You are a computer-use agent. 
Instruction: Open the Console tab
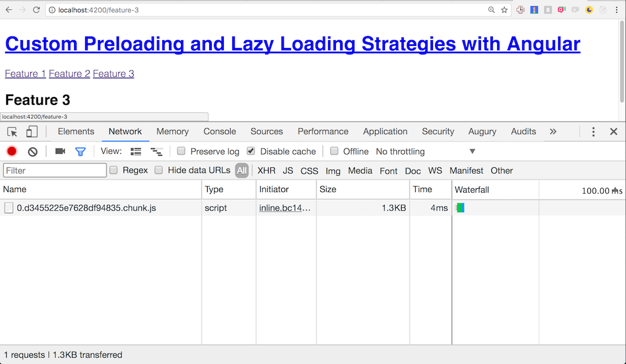[x=220, y=131]
